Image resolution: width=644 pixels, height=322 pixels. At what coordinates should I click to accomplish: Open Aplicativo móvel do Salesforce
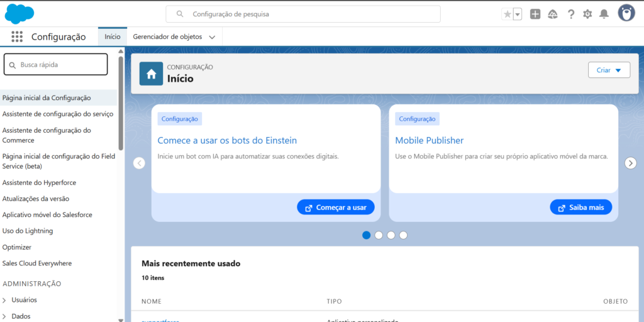pos(47,215)
